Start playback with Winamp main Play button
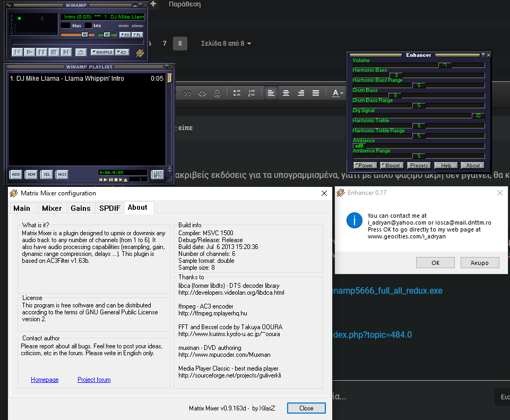The image size is (510, 420). pyautogui.click(x=29, y=52)
